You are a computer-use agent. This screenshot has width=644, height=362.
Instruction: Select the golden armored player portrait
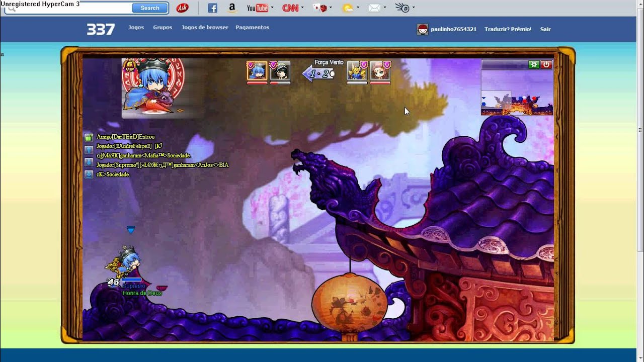358,71
